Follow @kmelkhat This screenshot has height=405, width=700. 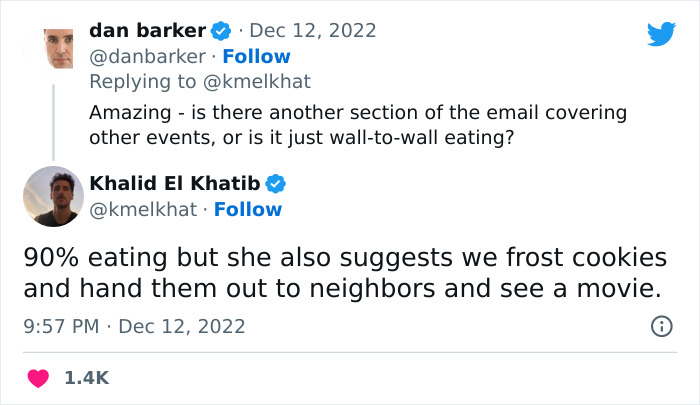tap(248, 209)
